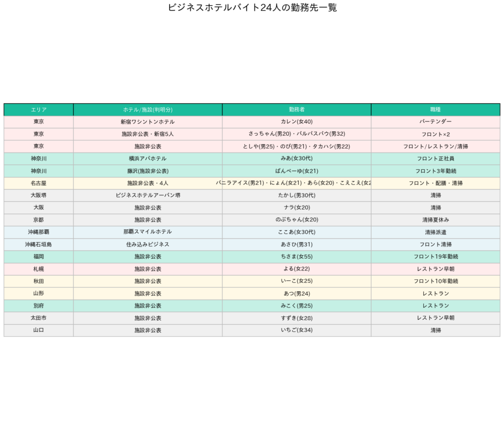This screenshot has height=425, width=504.
Task: Select the cell 福岡
Action: click(38, 257)
